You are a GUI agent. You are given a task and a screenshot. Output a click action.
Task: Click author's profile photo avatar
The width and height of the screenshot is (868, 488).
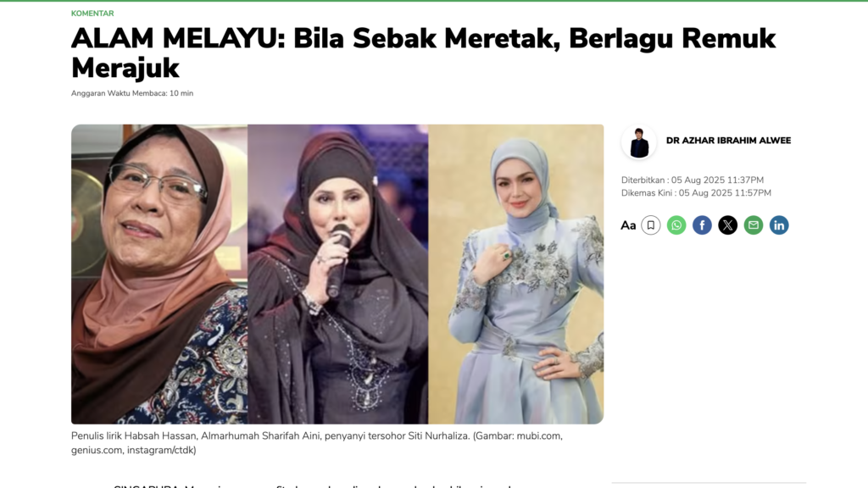pyautogui.click(x=639, y=142)
